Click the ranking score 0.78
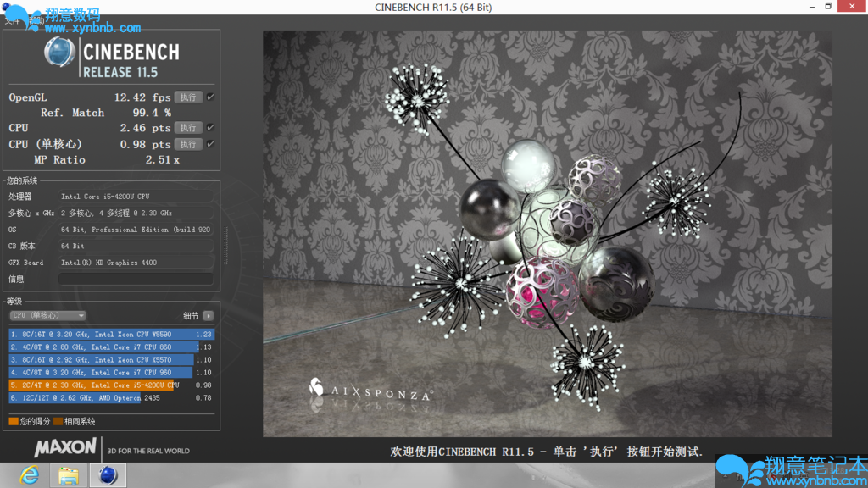 pyautogui.click(x=203, y=398)
